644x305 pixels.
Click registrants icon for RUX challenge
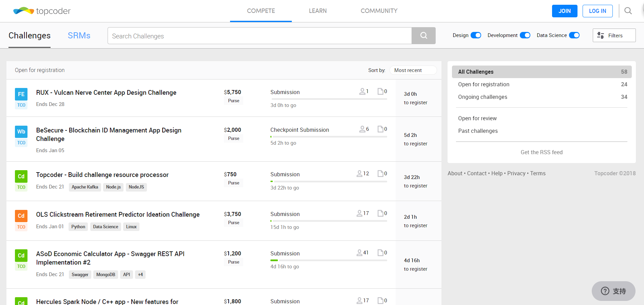click(362, 91)
